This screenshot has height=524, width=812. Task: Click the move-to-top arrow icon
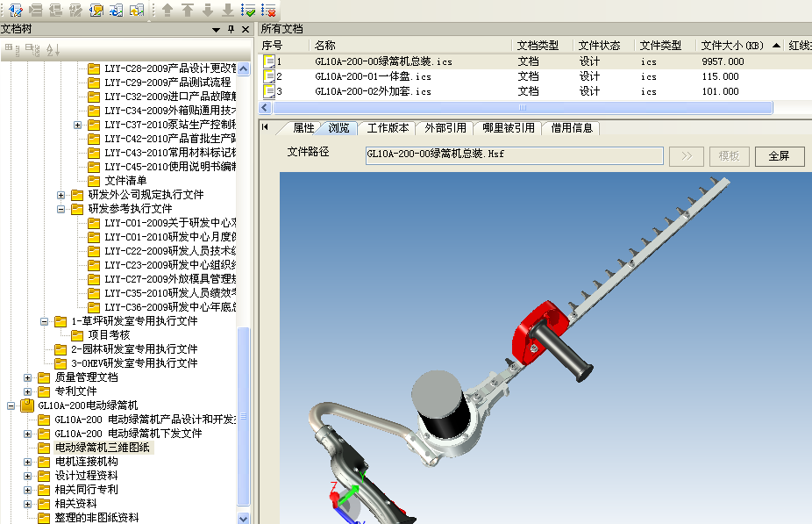188,11
